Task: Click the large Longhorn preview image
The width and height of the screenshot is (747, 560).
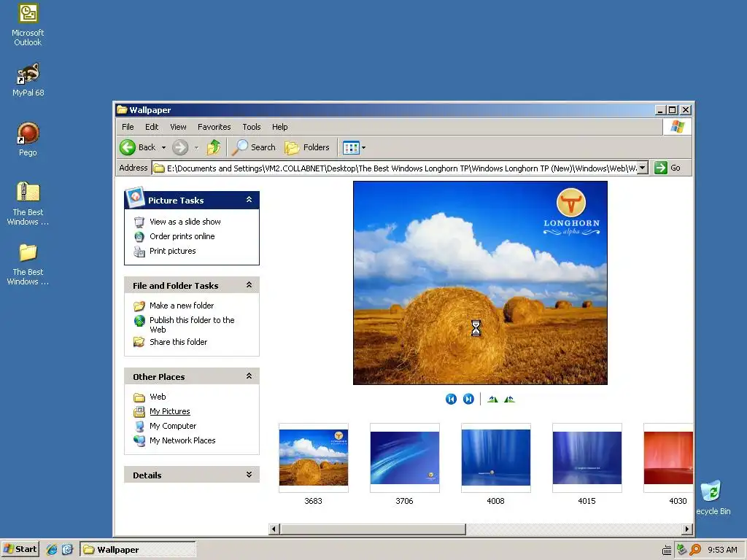Action: [480, 283]
